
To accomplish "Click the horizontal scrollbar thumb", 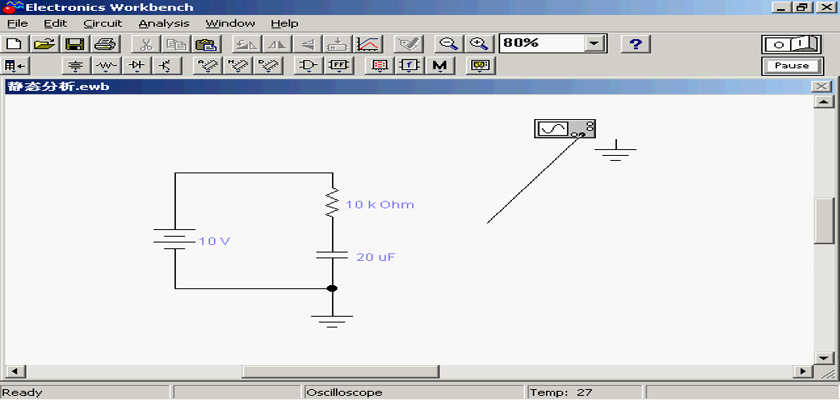I will pos(341,371).
